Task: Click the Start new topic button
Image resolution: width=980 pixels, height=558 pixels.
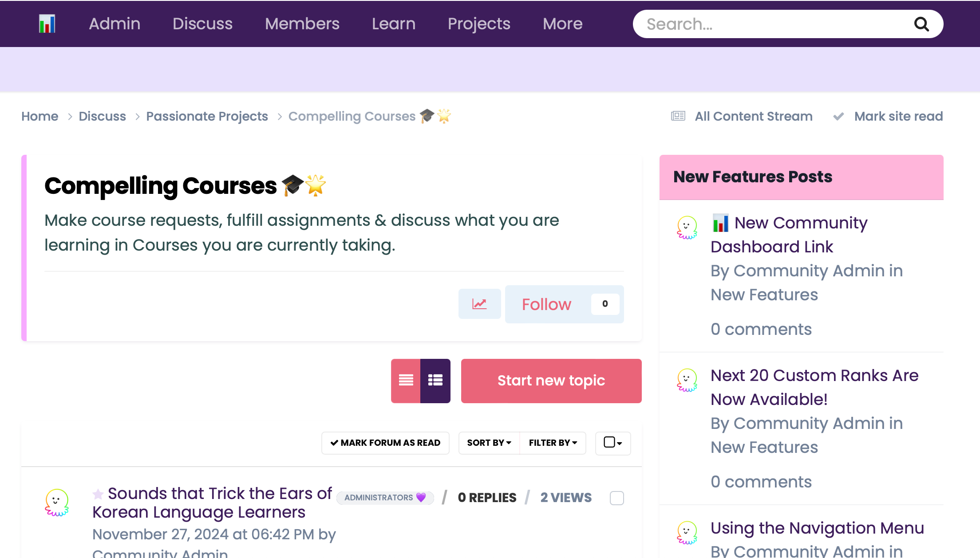Action: coord(551,381)
